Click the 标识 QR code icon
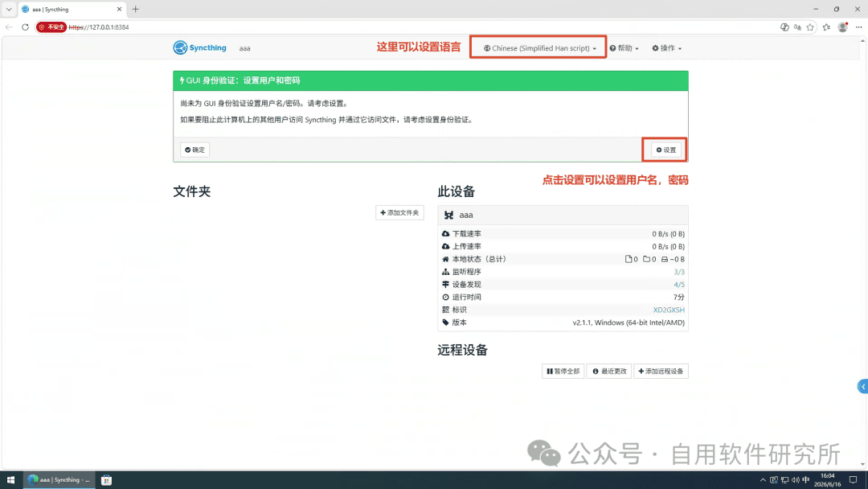 [445, 310]
